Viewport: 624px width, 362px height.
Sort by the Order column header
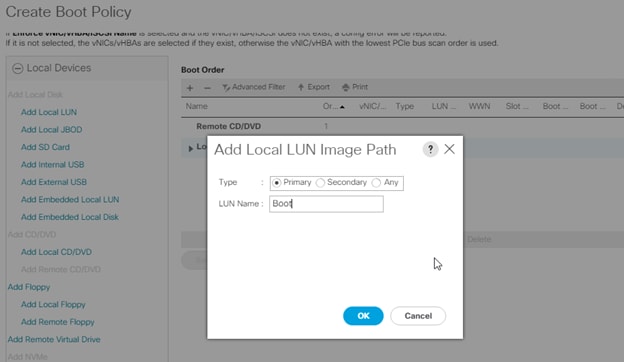point(333,107)
